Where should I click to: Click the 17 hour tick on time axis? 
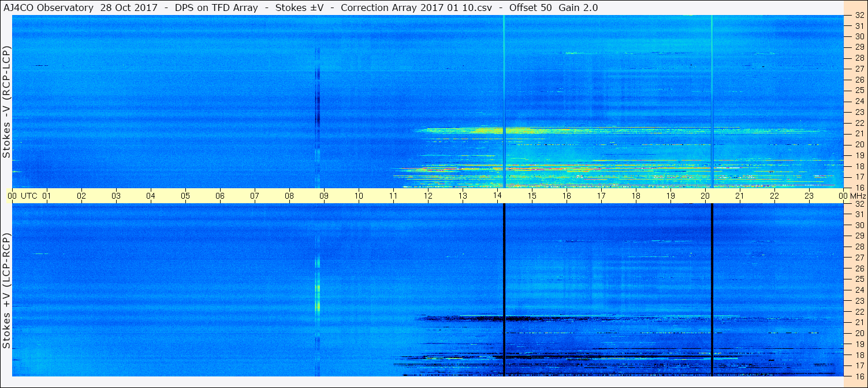(601, 196)
